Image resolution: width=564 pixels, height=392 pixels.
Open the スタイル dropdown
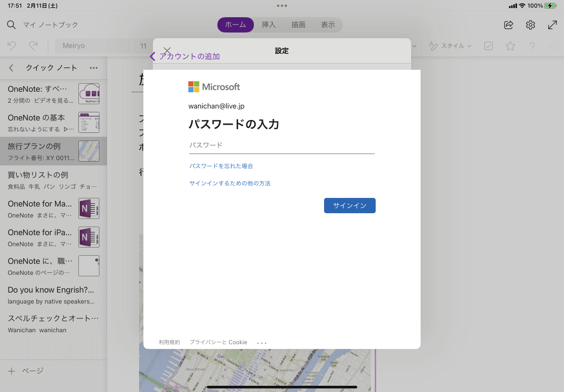[x=450, y=46]
